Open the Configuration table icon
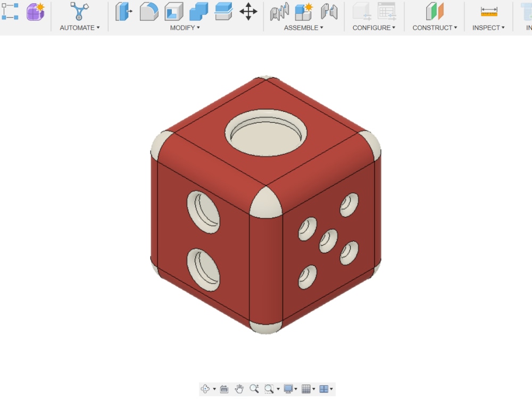532x399 pixels. point(387,12)
